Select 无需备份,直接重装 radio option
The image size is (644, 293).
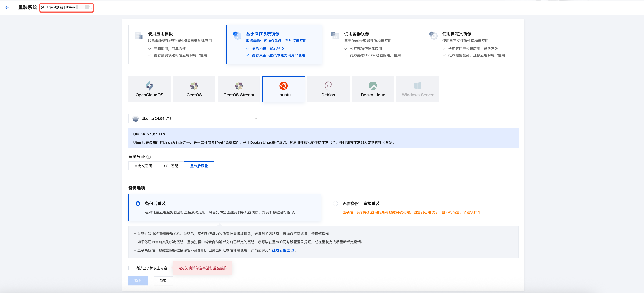pos(335,204)
